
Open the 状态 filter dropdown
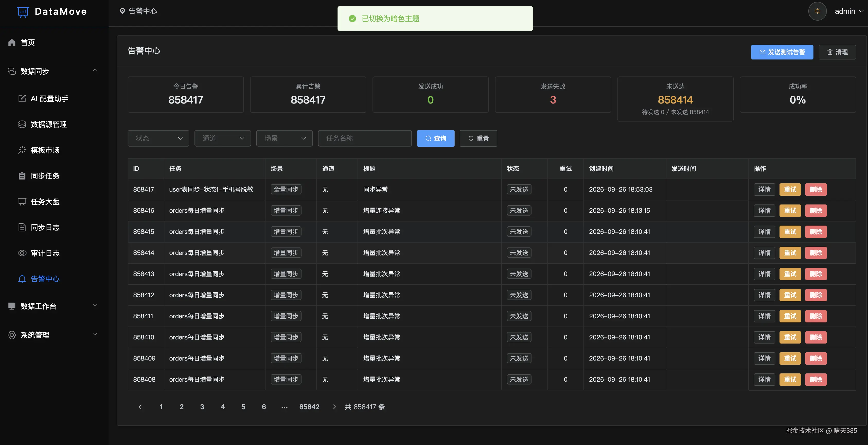tap(158, 138)
